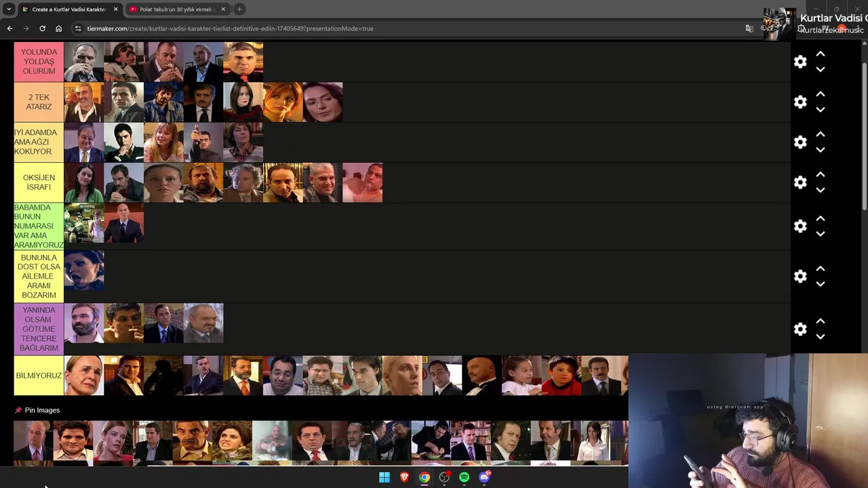The width and height of the screenshot is (868, 488).
Task: Select green BABAMDA BUNUN NUMARASI tier label
Action: click(x=39, y=226)
